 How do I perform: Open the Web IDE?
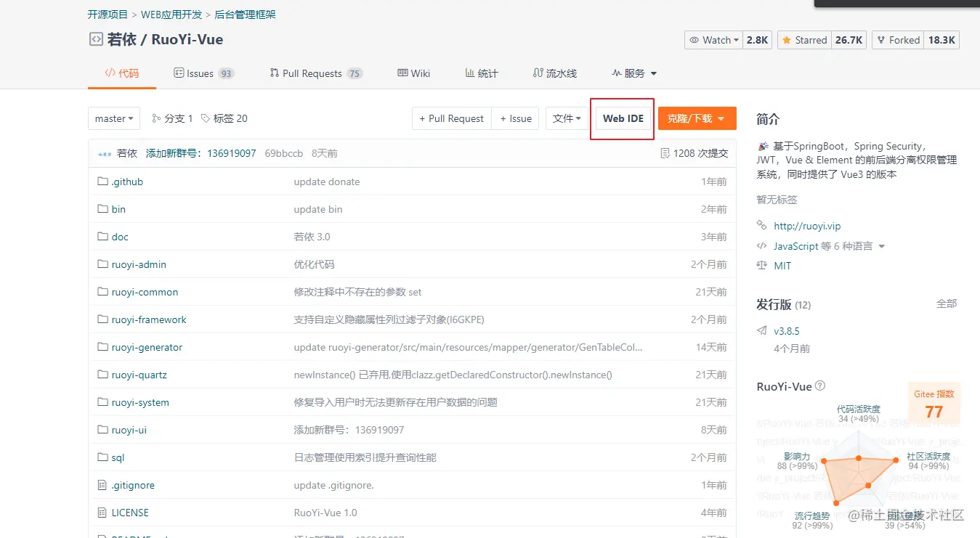[623, 118]
